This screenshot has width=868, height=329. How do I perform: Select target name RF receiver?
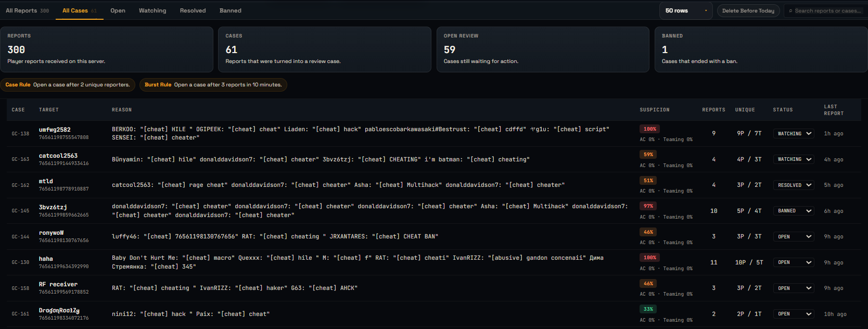tap(58, 284)
